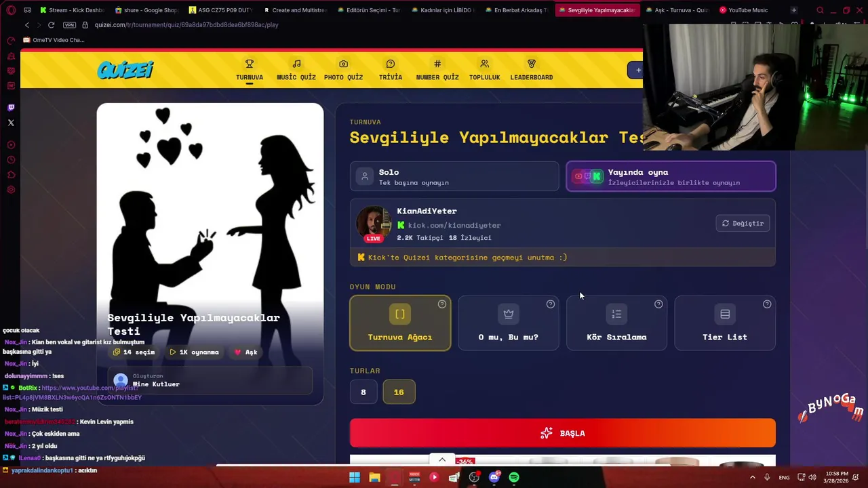Select Yayında oyna streaming mode
Viewport: 868px width, 488px height.
(671, 177)
